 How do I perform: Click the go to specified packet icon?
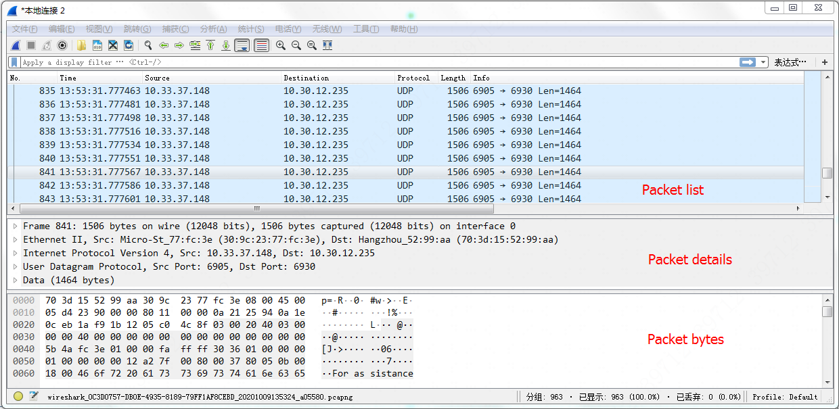(x=195, y=45)
